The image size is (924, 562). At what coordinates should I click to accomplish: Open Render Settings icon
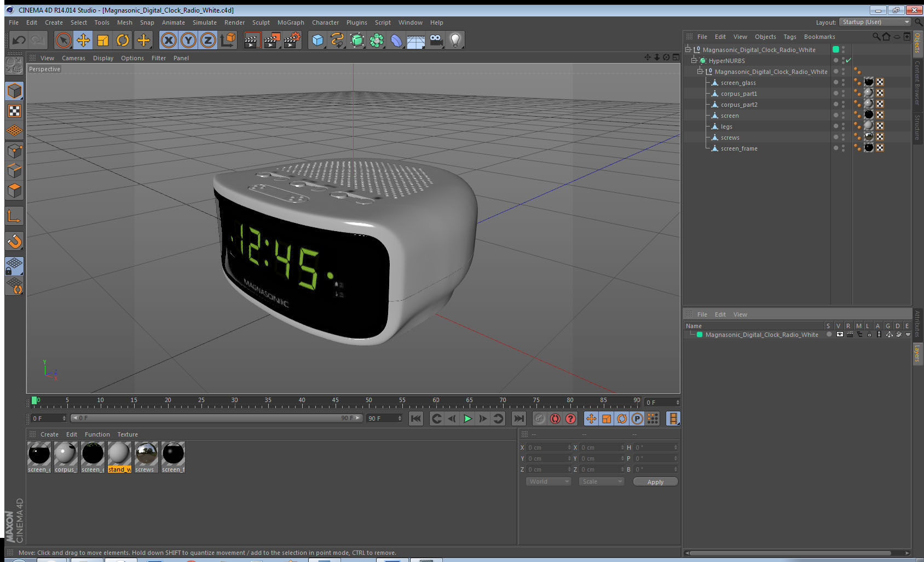pyautogui.click(x=292, y=40)
